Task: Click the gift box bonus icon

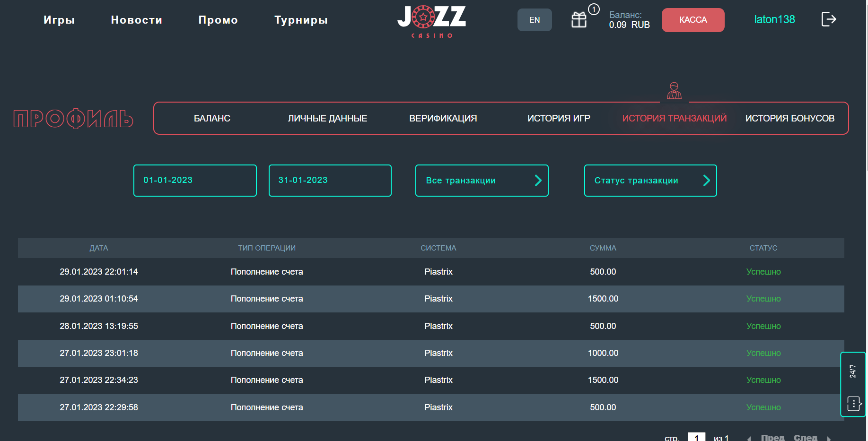Action: (x=579, y=20)
